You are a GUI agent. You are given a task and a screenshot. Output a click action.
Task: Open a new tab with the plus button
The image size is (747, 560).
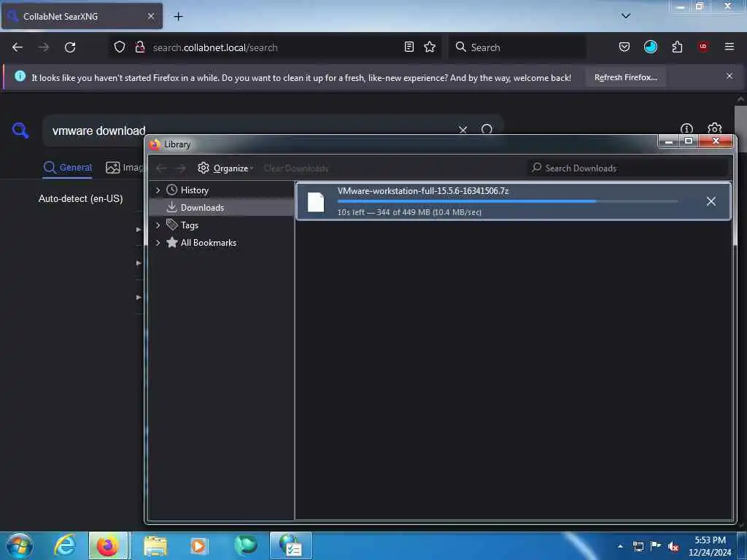(x=178, y=17)
